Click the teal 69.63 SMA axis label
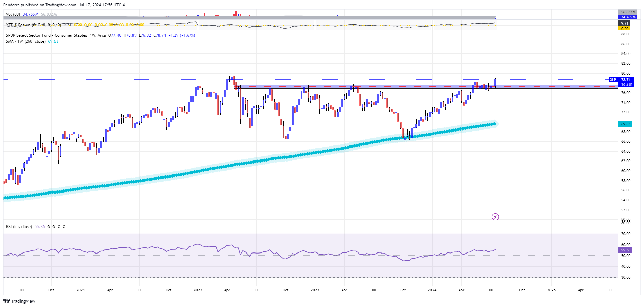644x307 pixels. click(x=625, y=124)
